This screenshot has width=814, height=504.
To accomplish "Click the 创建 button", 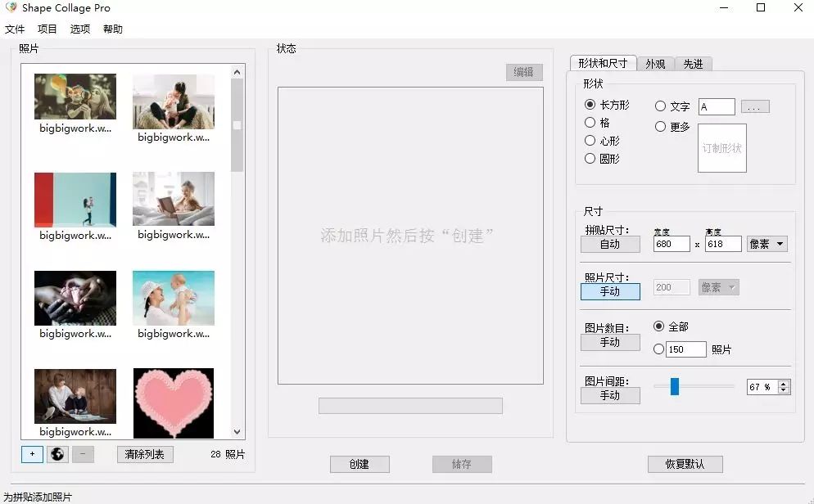I will [360, 464].
